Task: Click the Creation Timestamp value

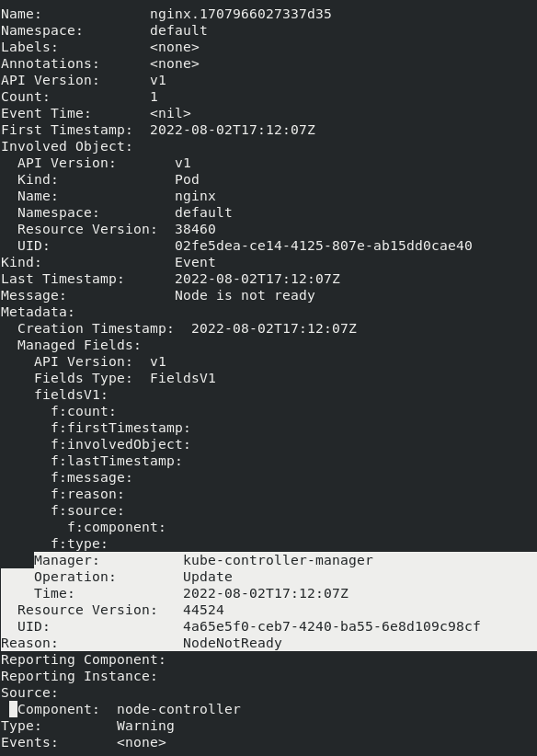Action: [x=274, y=329]
